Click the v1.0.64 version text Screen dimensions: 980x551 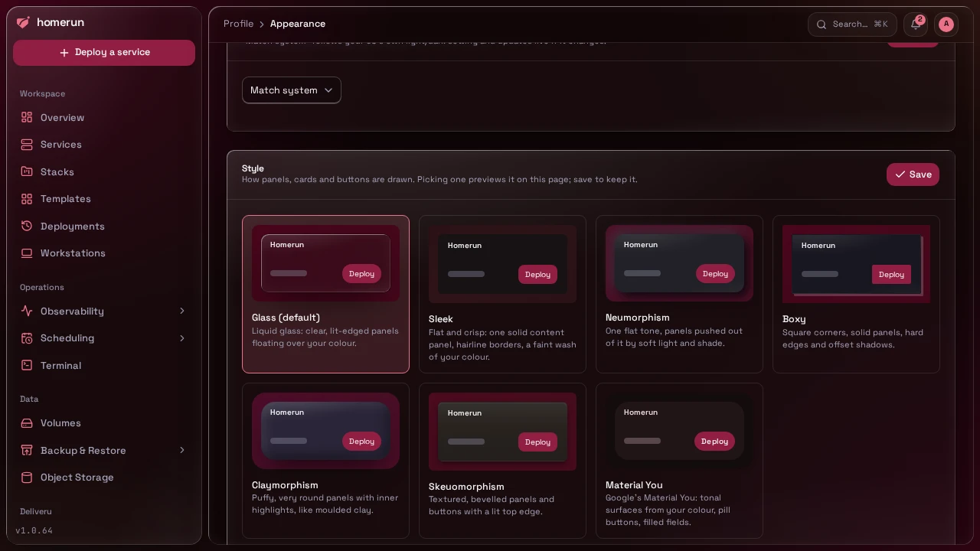pyautogui.click(x=34, y=530)
